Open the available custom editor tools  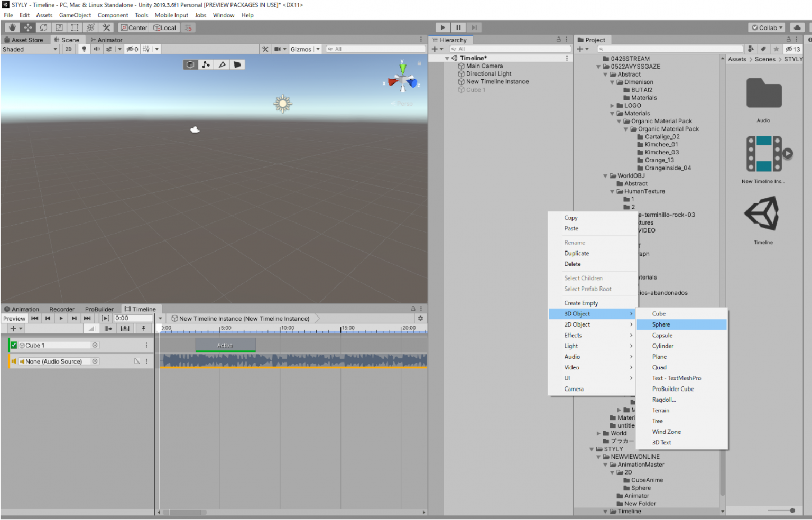106,27
